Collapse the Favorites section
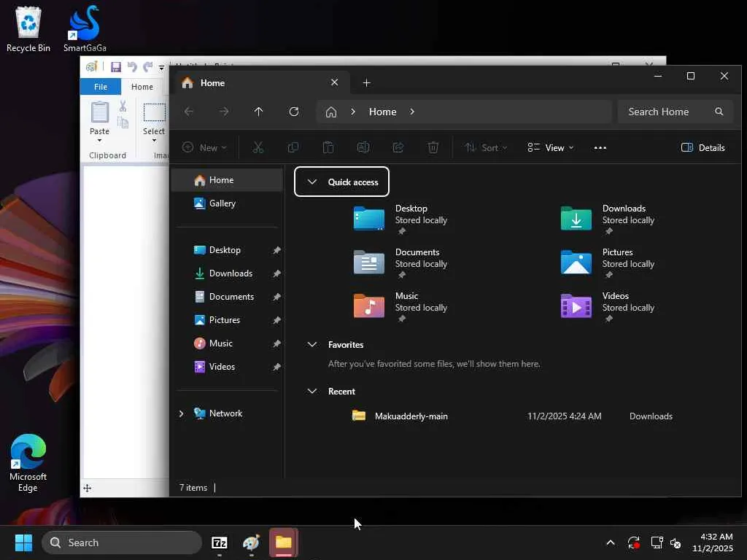747x560 pixels. [x=312, y=344]
